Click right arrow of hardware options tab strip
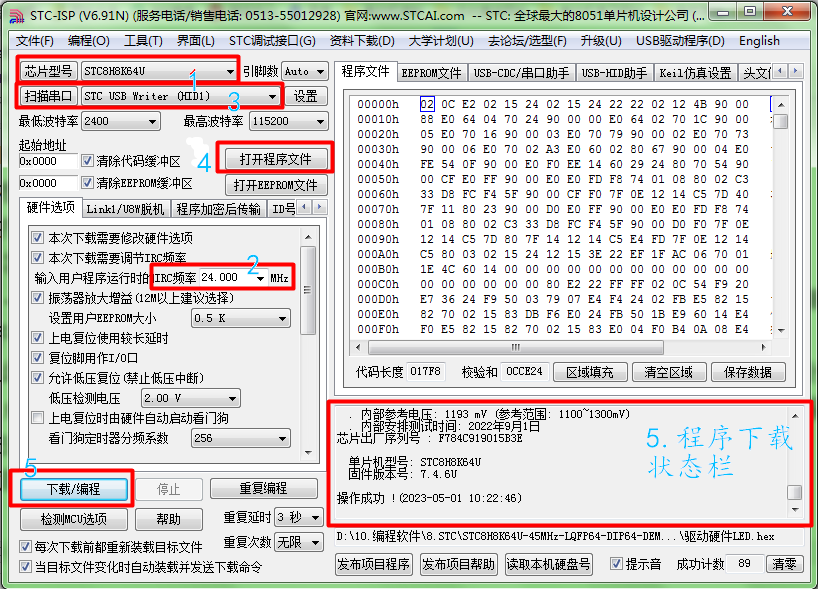The image size is (818, 589). 319,208
